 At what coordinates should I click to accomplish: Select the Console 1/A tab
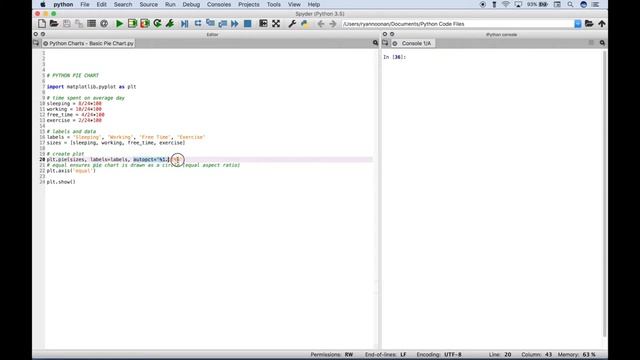point(413,43)
